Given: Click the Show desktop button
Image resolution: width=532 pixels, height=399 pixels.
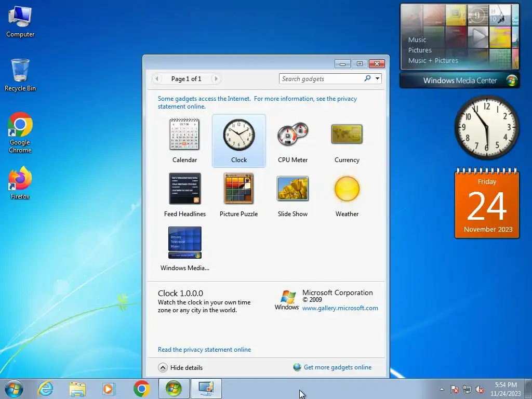Looking at the screenshot, I should 528,389.
